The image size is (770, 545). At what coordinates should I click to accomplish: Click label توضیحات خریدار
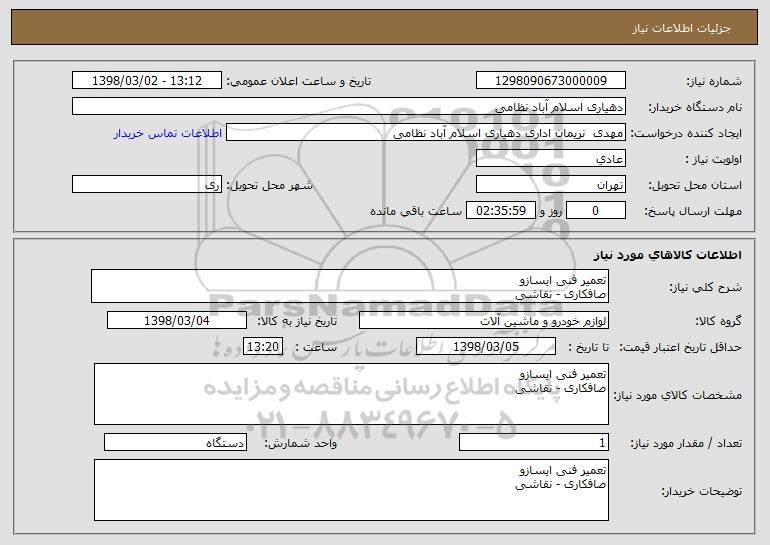(701, 491)
